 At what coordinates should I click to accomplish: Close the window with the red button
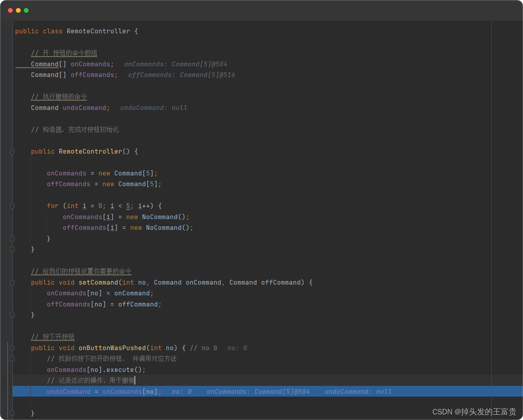[x=10, y=10]
